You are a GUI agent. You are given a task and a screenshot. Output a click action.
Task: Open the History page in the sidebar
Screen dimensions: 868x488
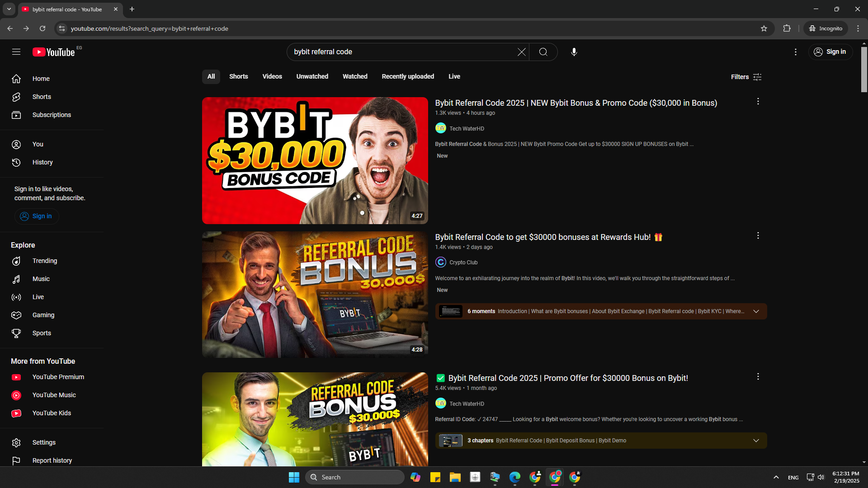tap(42, 162)
